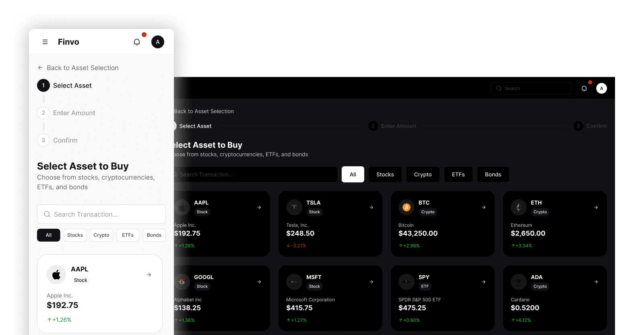Screen dimensions: 644x335
Task: Click the Enter Amount step in the mobile stepper
Action: (x=66, y=113)
